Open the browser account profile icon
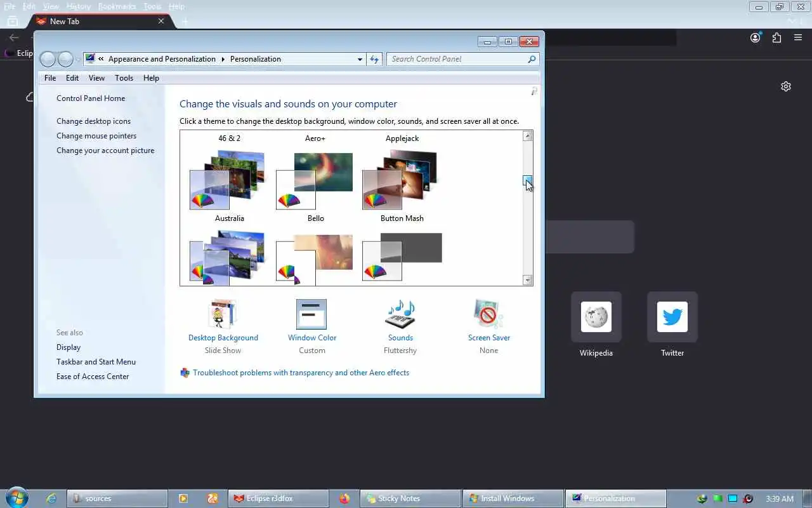The width and height of the screenshot is (812, 508). [x=755, y=37]
